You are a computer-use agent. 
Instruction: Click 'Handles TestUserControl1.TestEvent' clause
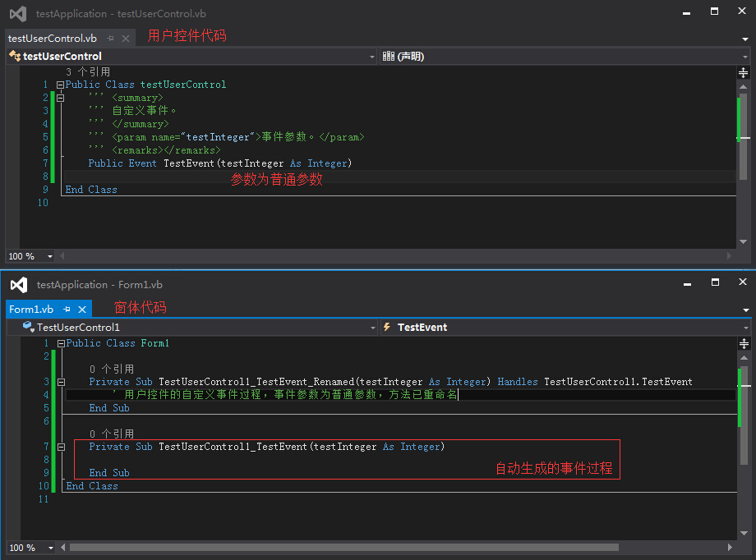594,382
